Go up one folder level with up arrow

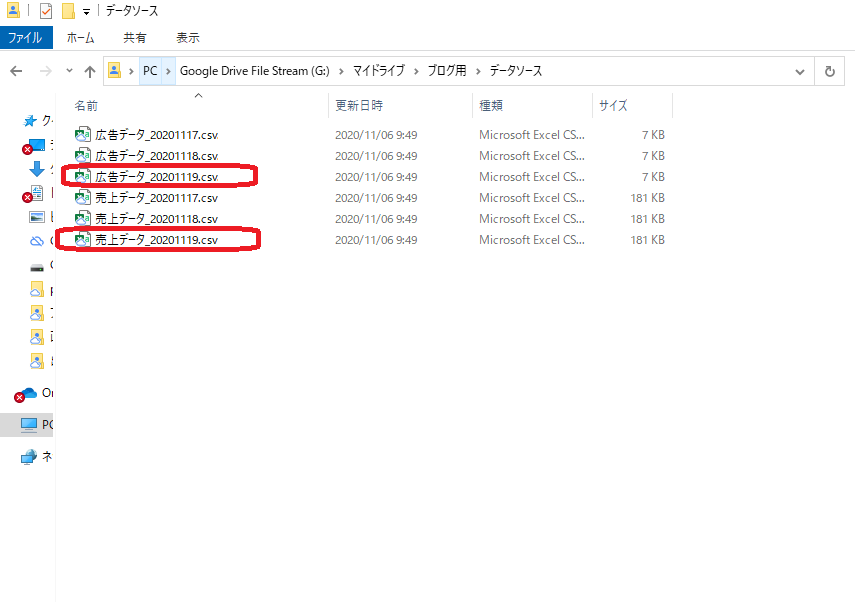click(x=90, y=72)
